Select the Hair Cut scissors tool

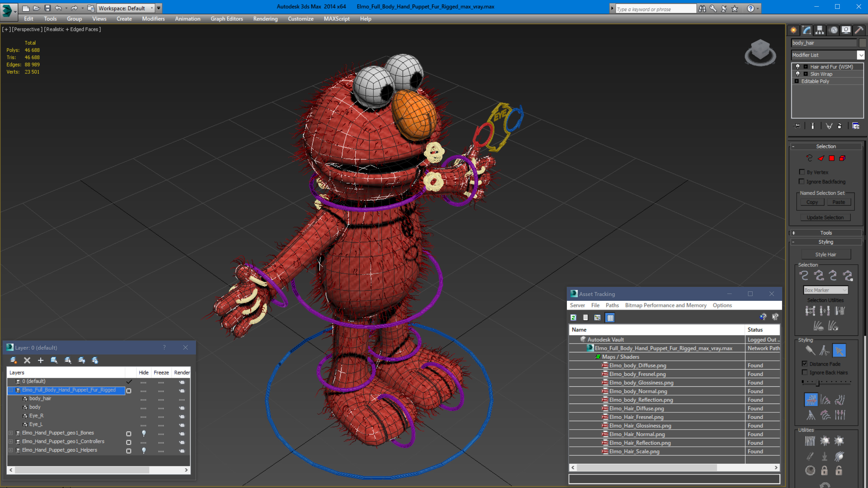[824, 351]
